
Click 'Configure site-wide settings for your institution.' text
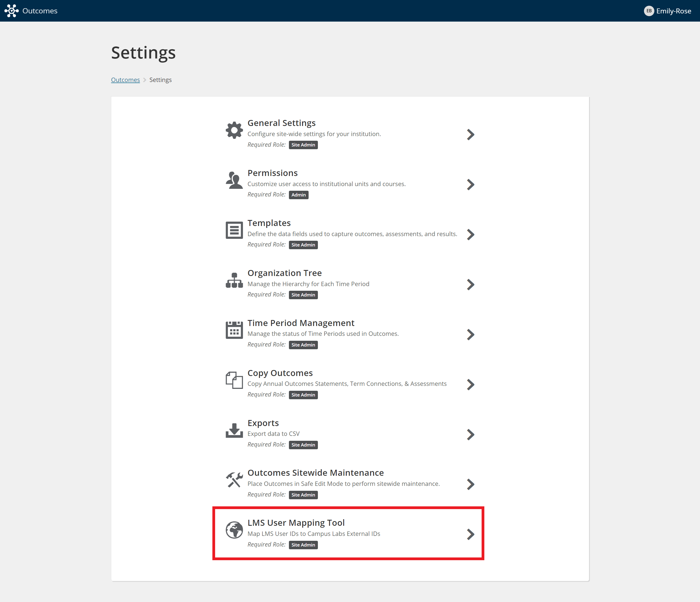(314, 134)
